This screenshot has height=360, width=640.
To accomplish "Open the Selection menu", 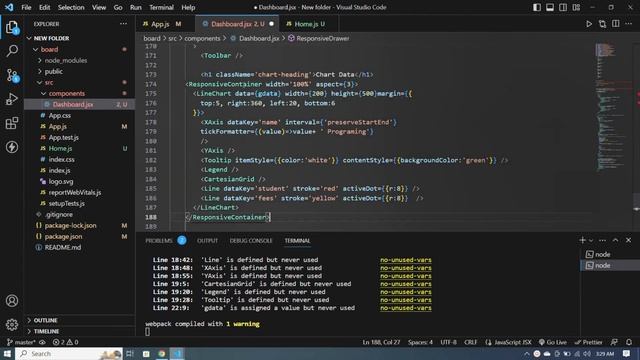I will pyautogui.click(x=71, y=7).
